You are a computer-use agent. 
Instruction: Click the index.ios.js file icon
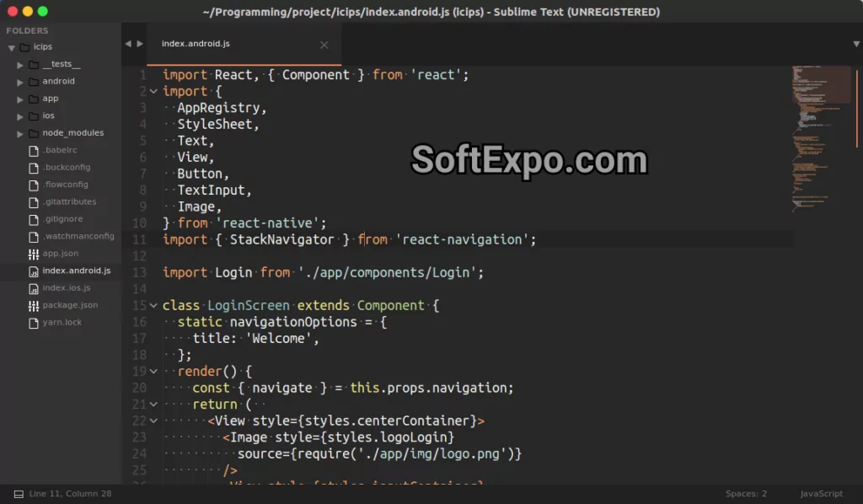tap(33, 287)
